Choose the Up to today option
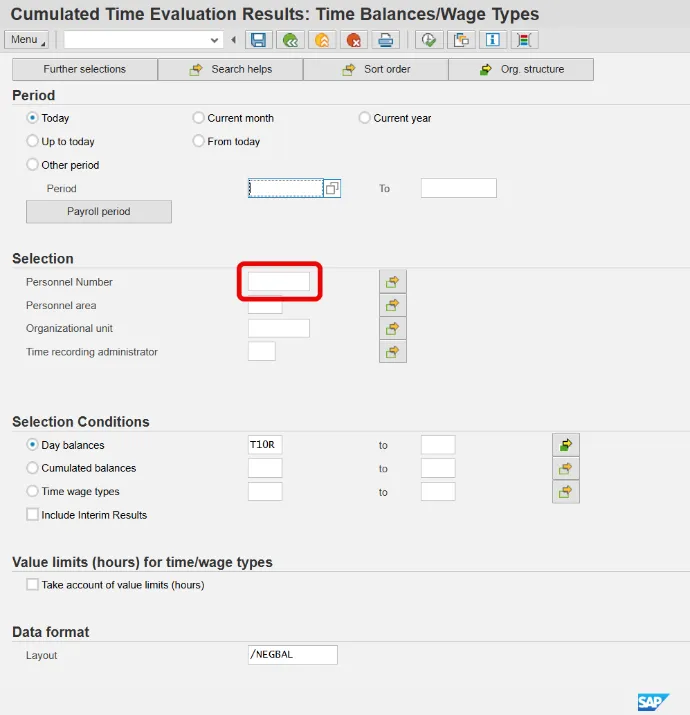Image resolution: width=690 pixels, height=715 pixels. tap(32, 141)
